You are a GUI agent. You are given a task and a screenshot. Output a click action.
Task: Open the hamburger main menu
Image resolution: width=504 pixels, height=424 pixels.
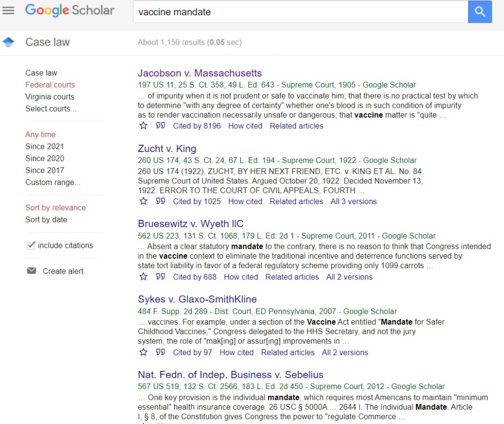(x=8, y=11)
